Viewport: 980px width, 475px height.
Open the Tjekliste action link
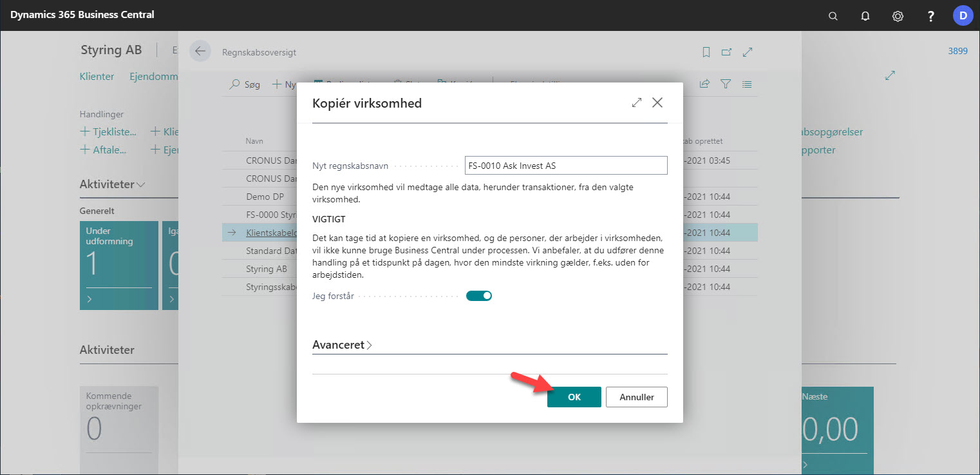[108, 132]
